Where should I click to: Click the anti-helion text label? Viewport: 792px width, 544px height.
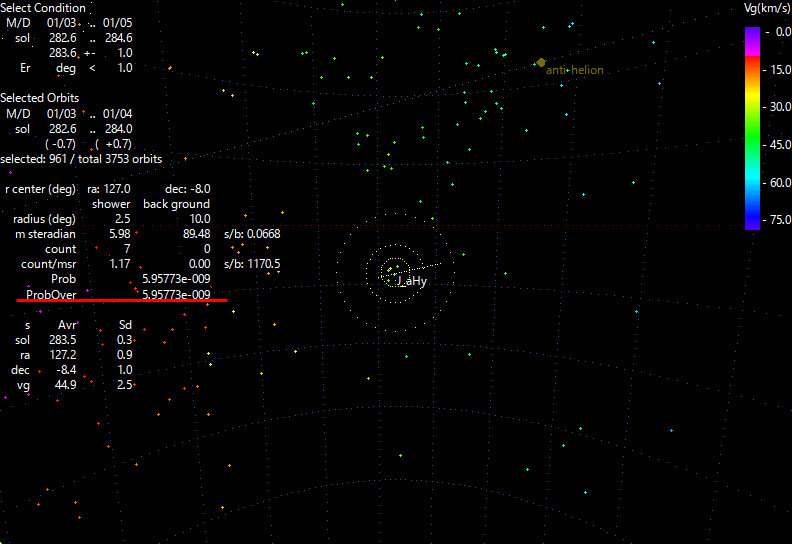575,70
